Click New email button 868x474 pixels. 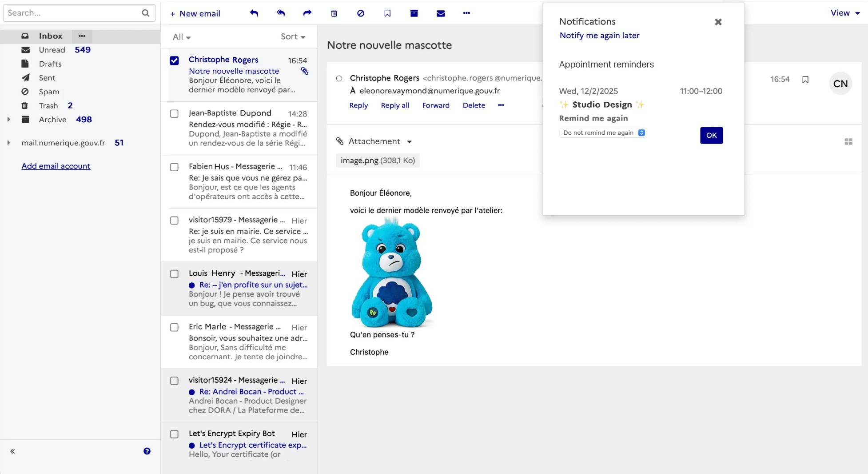pos(195,13)
